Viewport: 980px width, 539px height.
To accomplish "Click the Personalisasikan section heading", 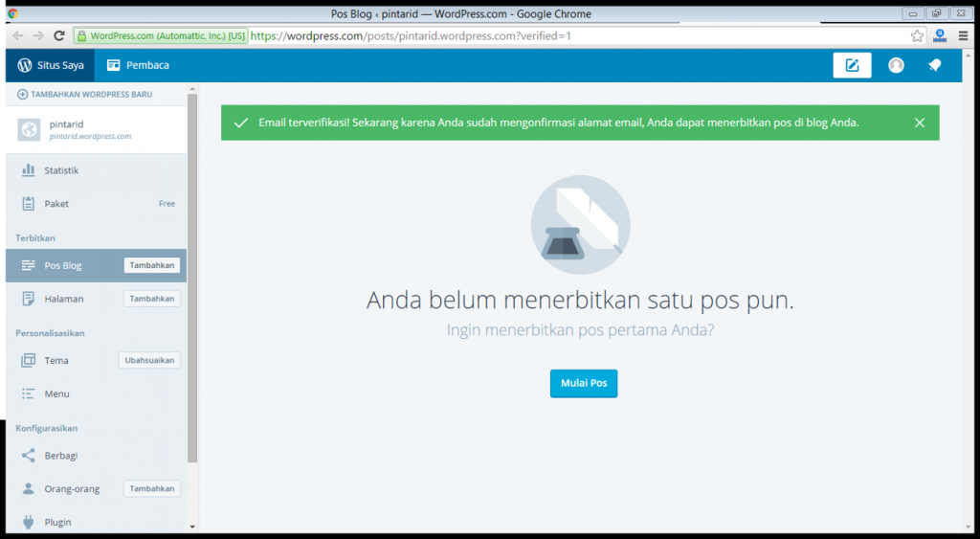I will tap(50, 332).
